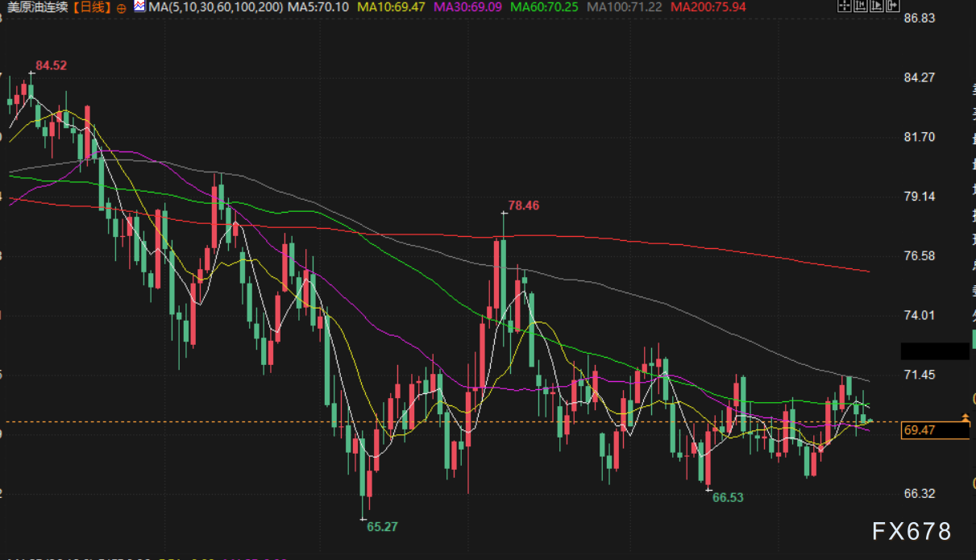Click the 美原油连续 instrument name
This screenshot has height=560, width=976.
[36, 7]
